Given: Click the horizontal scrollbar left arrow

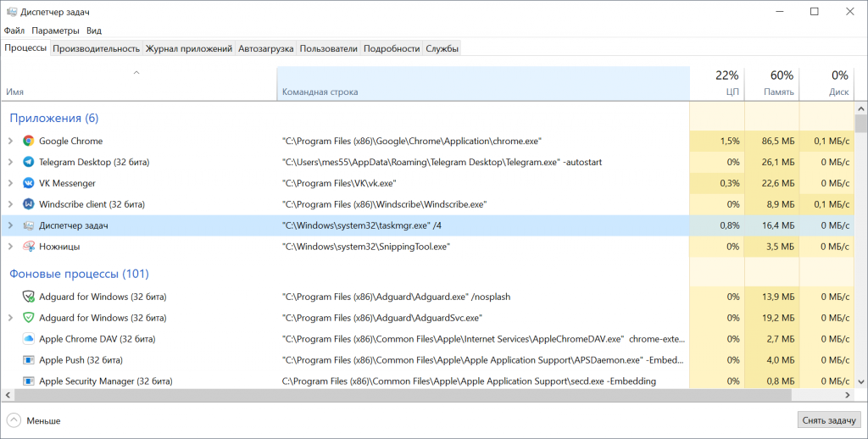Looking at the screenshot, I should [8, 395].
